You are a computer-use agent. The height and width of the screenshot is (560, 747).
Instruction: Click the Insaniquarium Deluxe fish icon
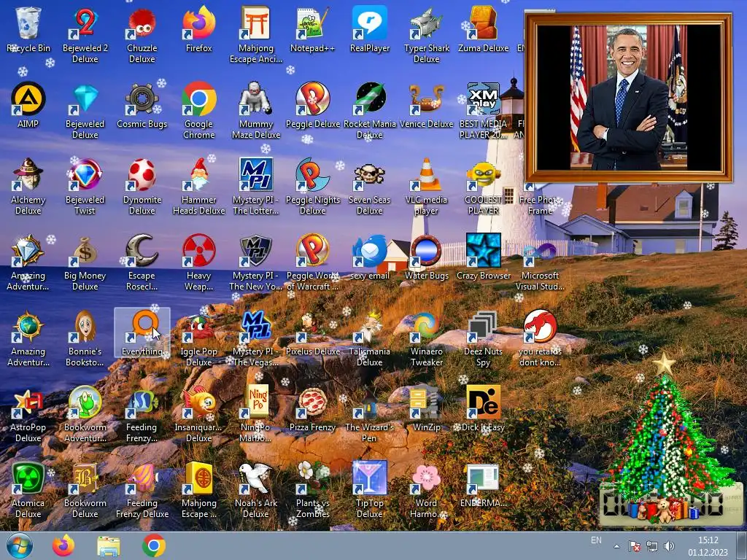pyautogui.click(x=198, y=402)
